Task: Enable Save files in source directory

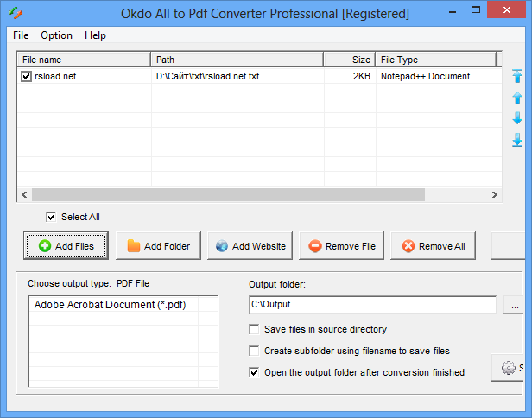Action: [254, 329]
